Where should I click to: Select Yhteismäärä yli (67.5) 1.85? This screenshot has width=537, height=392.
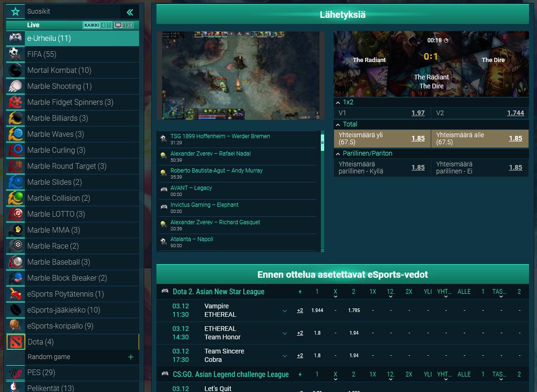[x=382, y=139]
